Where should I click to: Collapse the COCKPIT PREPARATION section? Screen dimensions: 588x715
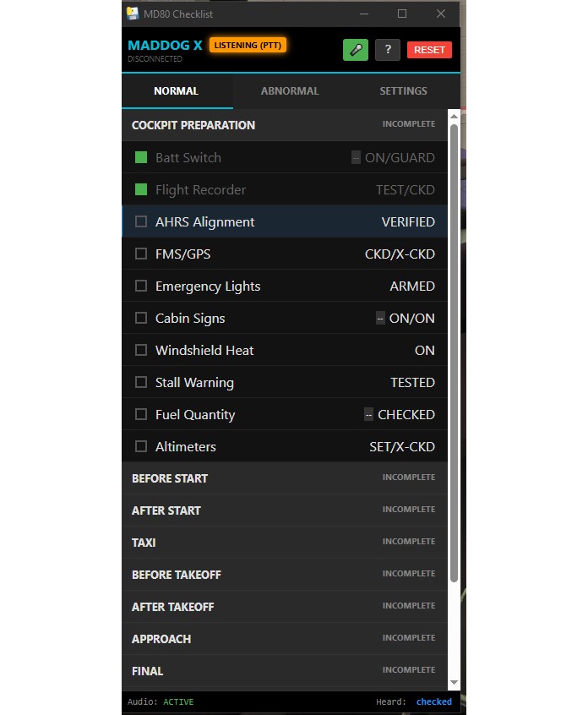tap(285, 124)
